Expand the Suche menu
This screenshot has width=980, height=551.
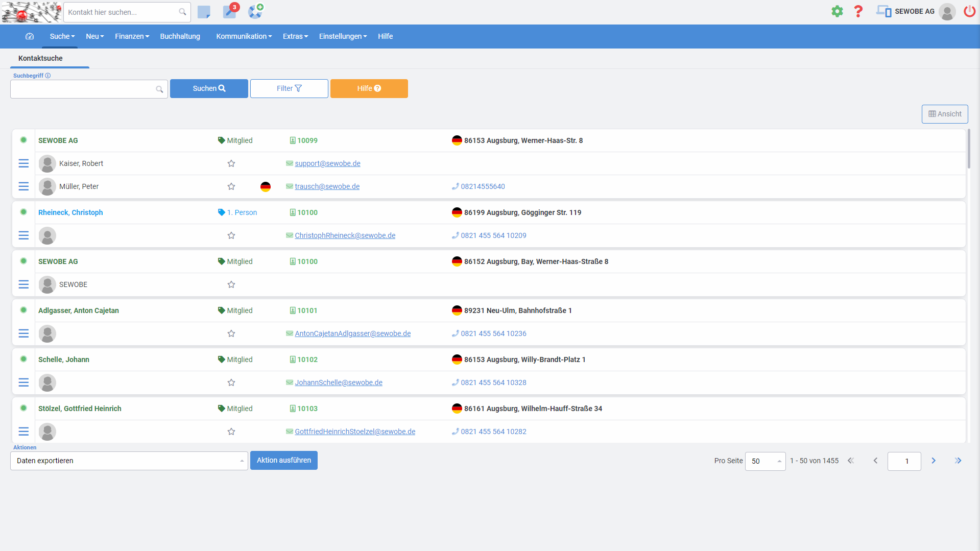click(62, 36)
